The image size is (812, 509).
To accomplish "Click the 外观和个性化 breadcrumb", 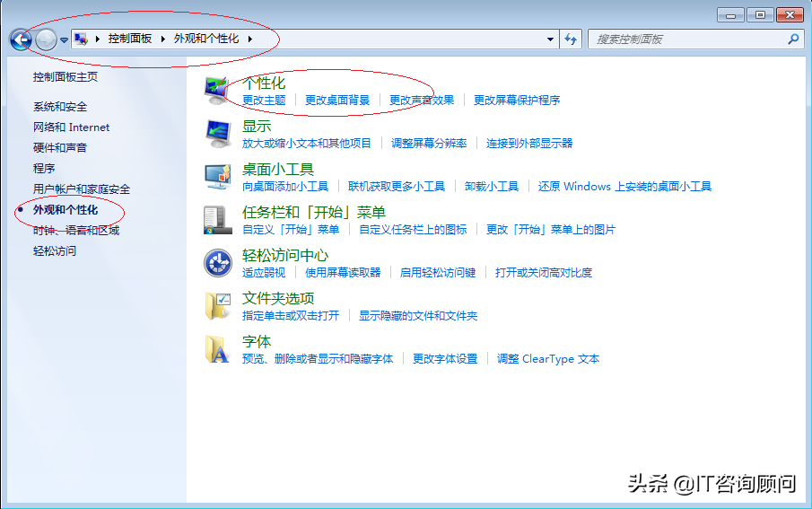I will 206,39.
